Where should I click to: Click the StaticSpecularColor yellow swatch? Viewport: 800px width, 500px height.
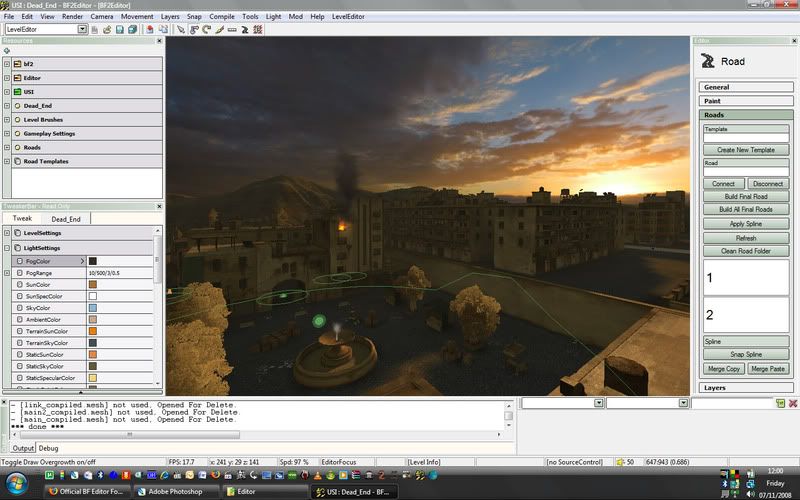(93, 378)
